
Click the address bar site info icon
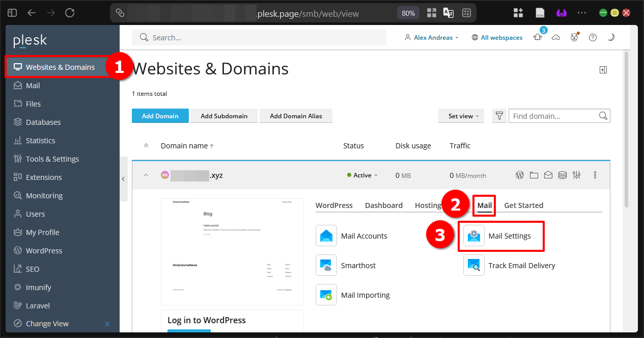[120, 13]
